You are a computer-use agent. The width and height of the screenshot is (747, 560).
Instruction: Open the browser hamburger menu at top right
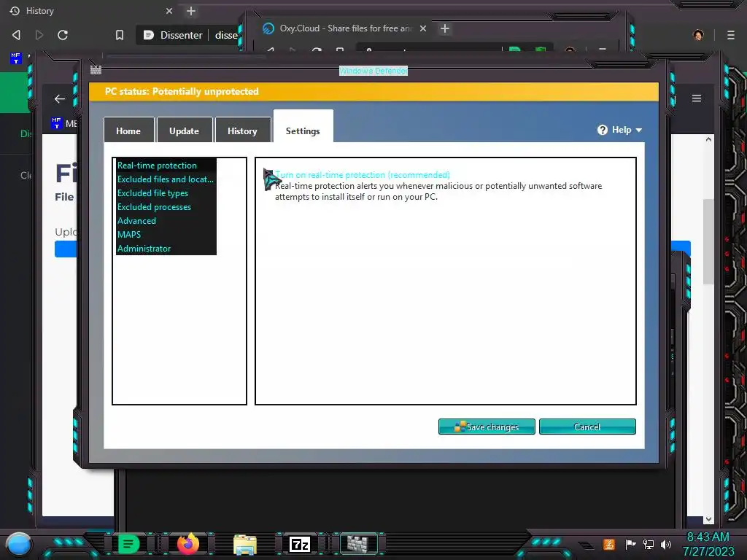click(731, 35)
